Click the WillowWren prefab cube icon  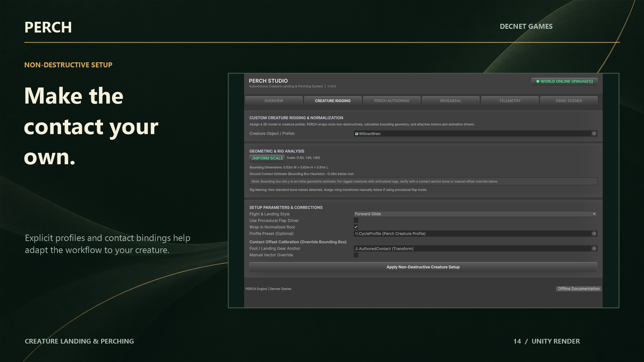tap(357, 134)
